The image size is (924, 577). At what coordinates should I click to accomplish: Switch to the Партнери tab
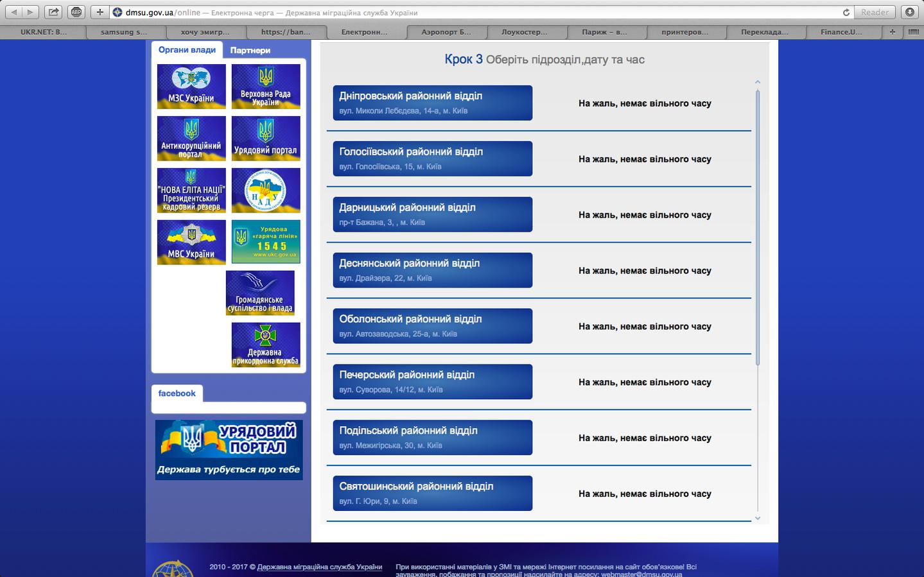point(250,50)
